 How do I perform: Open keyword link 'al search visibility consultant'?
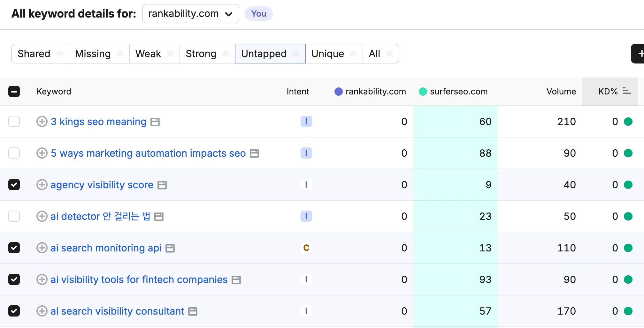point(117,311)
